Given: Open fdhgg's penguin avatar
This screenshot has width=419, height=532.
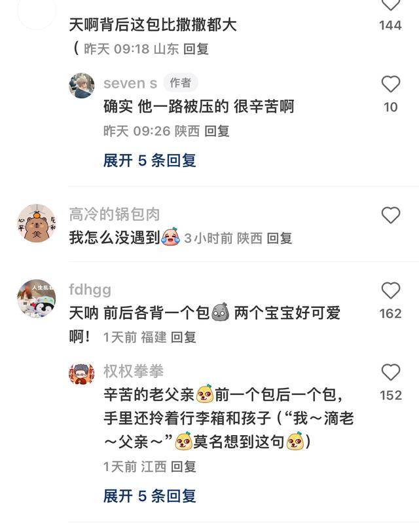Looking at the screenshot, I should click(37, 299).
